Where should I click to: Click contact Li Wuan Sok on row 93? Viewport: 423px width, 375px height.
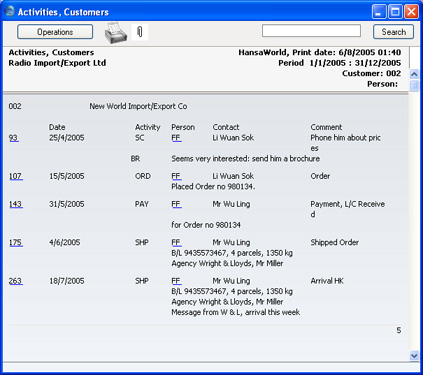click(233, 138)
